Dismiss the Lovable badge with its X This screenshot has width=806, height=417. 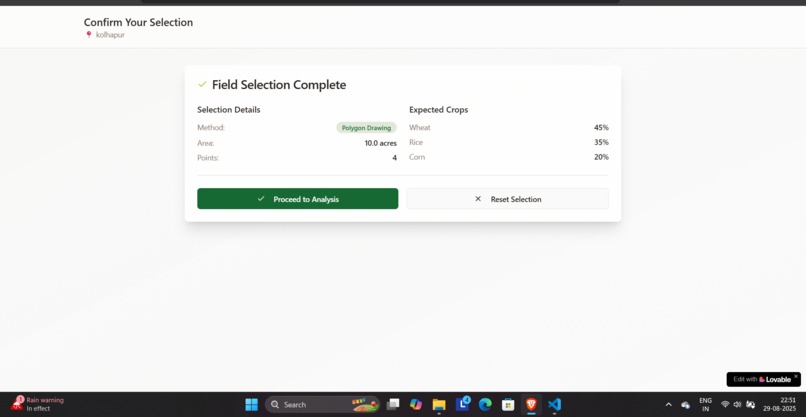(796, 376)
